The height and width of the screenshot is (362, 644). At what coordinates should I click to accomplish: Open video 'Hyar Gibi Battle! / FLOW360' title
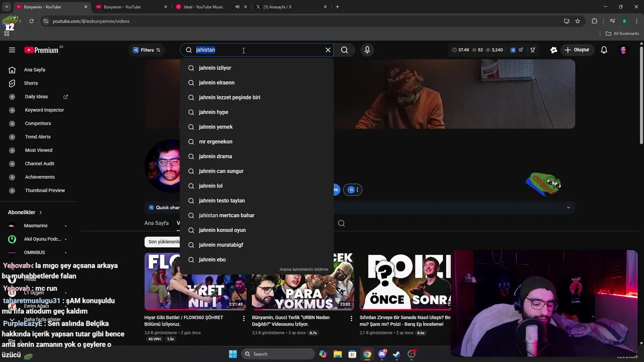pos(191,321)
